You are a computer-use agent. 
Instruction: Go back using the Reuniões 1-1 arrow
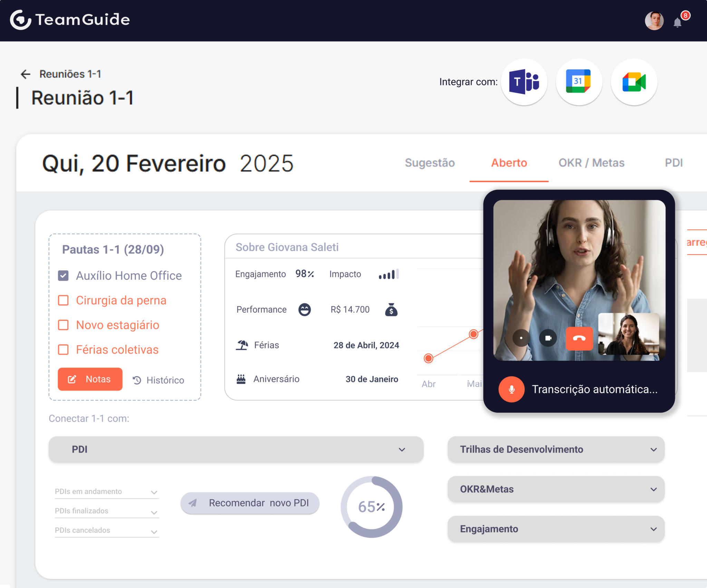pyautogui.click(x=26, y=74)
